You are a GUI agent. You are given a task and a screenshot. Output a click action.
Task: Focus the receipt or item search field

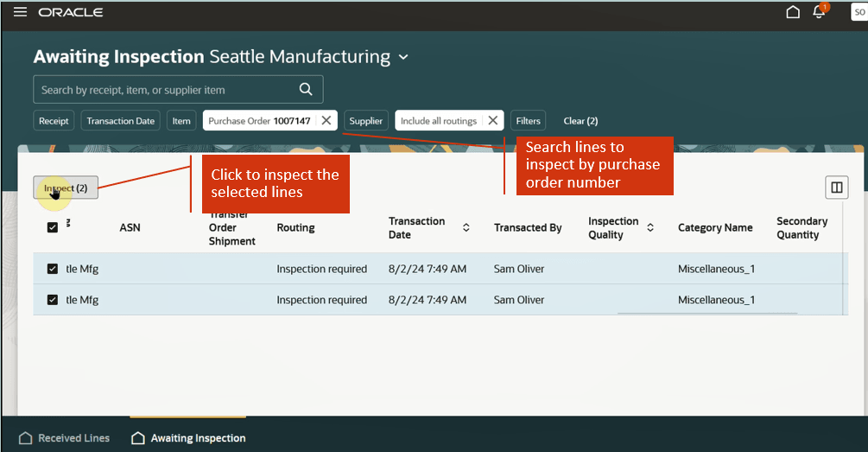point(164,89)
